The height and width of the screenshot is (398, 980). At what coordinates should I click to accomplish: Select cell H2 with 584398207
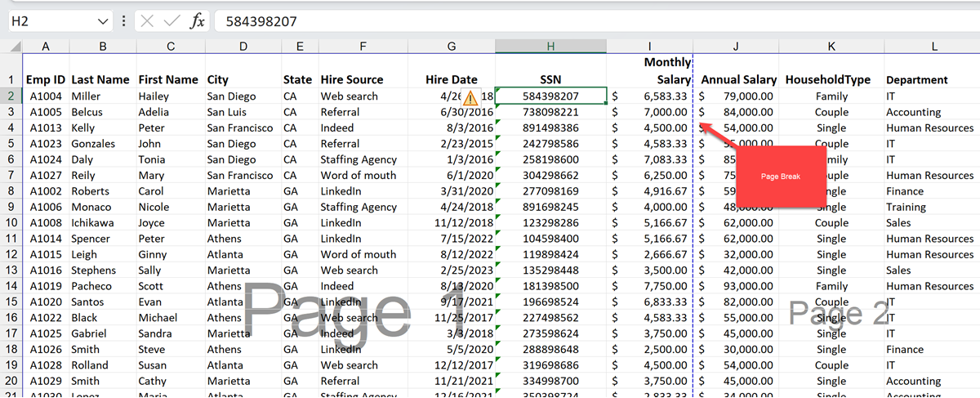tap(550, 96)
